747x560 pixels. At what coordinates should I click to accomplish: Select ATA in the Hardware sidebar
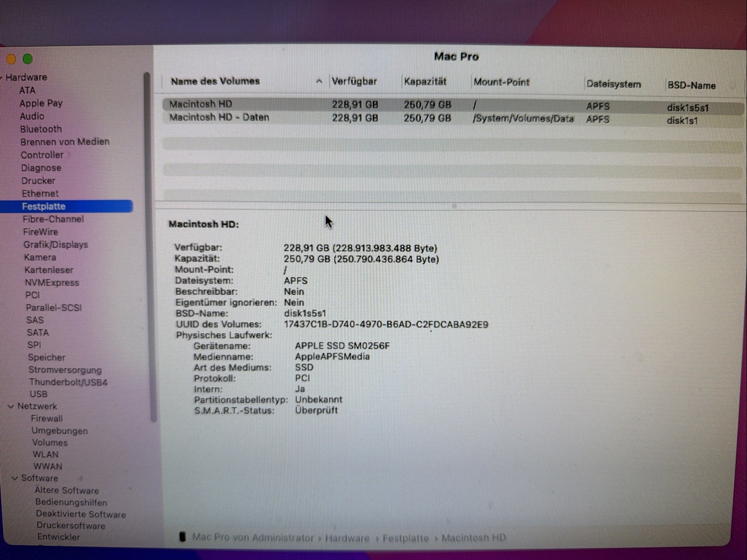27,90
